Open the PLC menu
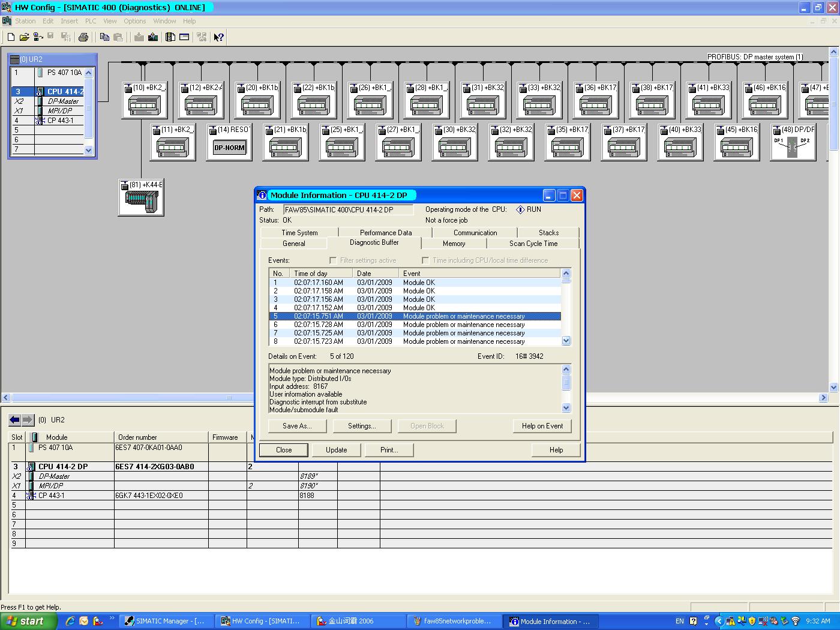This screenshot has height=630, width=840. point(91,21)
